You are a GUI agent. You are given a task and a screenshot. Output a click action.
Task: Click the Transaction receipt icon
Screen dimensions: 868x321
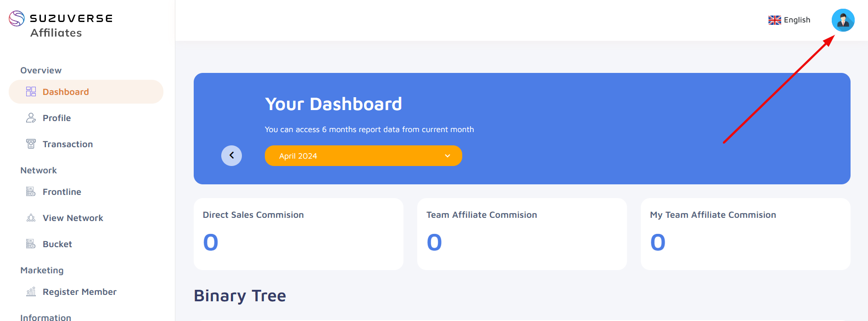click(x=31, y=144)
